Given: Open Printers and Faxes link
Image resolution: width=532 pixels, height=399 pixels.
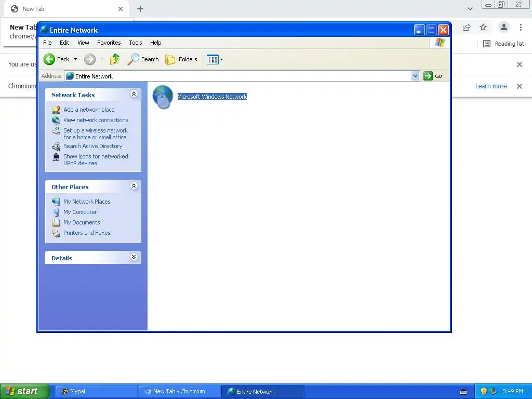Looking at the screenshot, I should click(87, 233).
